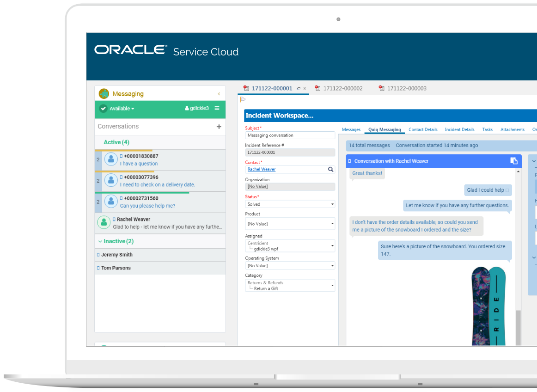Open conversation with +00001830887

click(160, 160)
